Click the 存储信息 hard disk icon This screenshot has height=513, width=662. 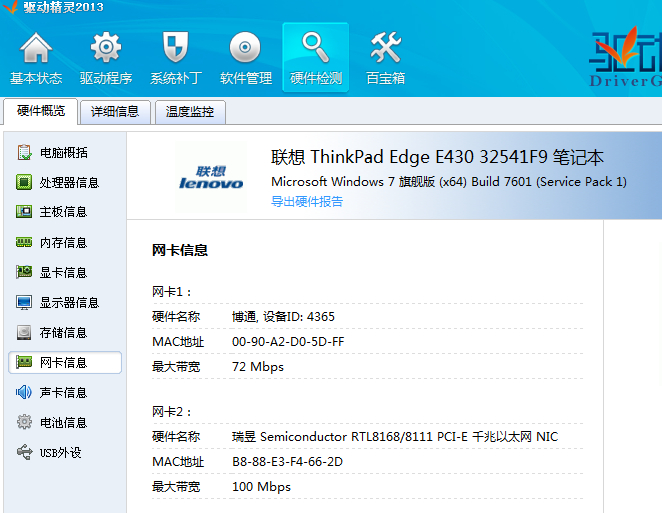[24, 332]
